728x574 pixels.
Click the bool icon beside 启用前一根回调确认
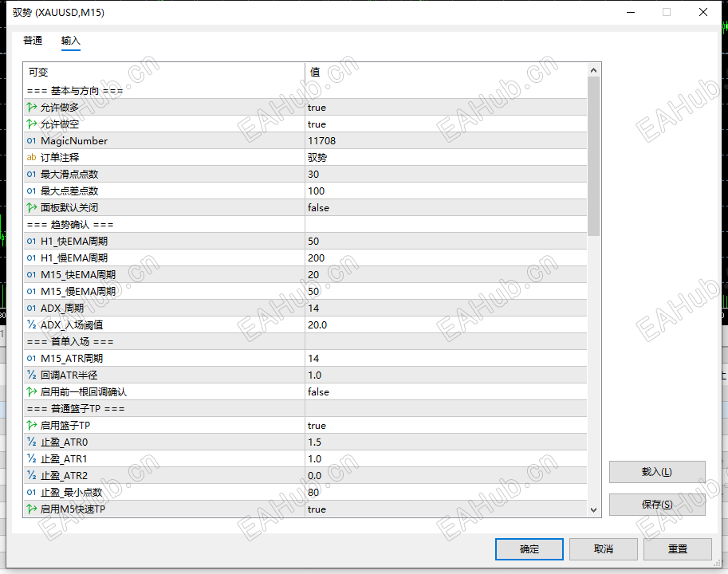[32, 391]
